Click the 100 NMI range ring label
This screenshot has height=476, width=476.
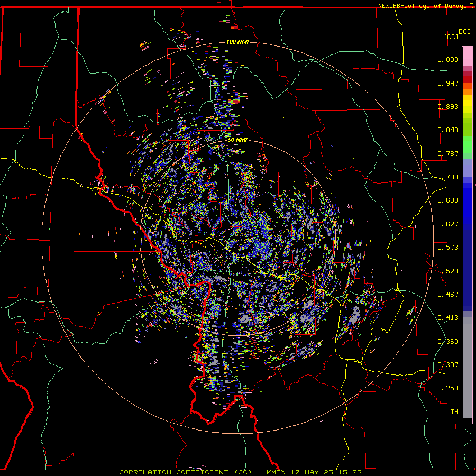pos(237,42)
